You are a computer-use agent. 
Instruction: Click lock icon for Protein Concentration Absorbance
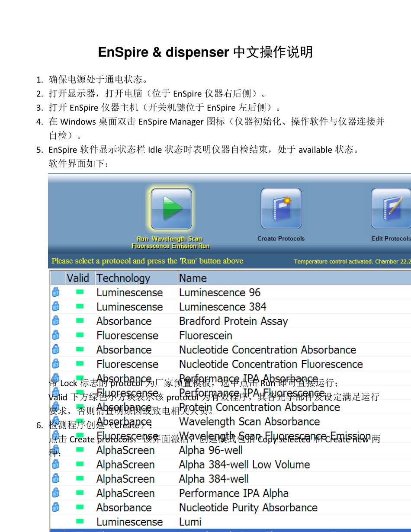point(56,407)
